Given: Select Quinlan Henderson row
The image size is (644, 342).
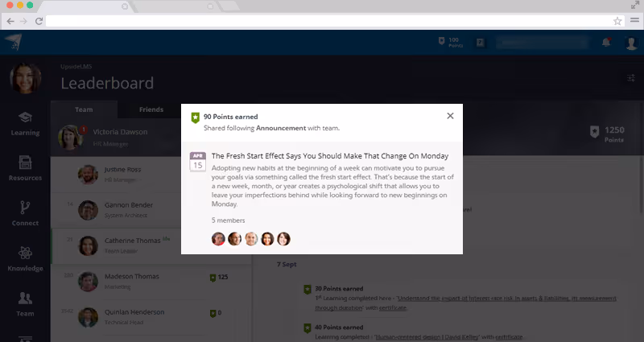Looking at the screenshot, I should 151,317.
